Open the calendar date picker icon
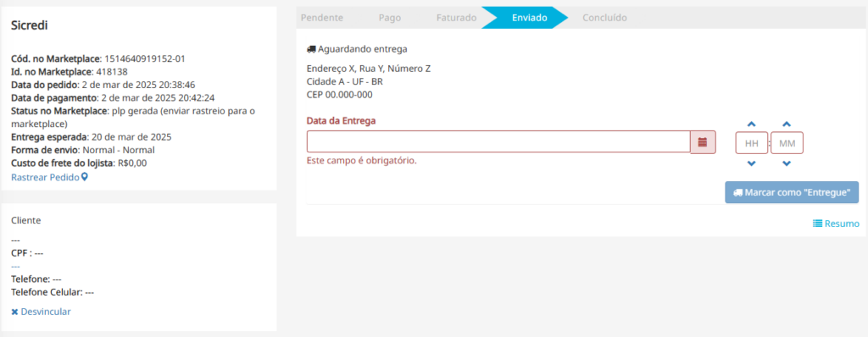868x337 pixels. [703, 142]
